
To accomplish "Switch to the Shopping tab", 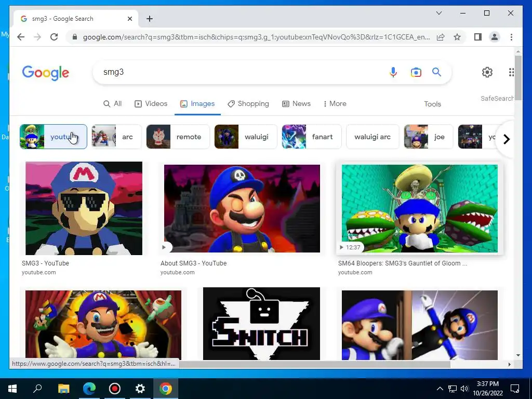I will click(248, 104).
